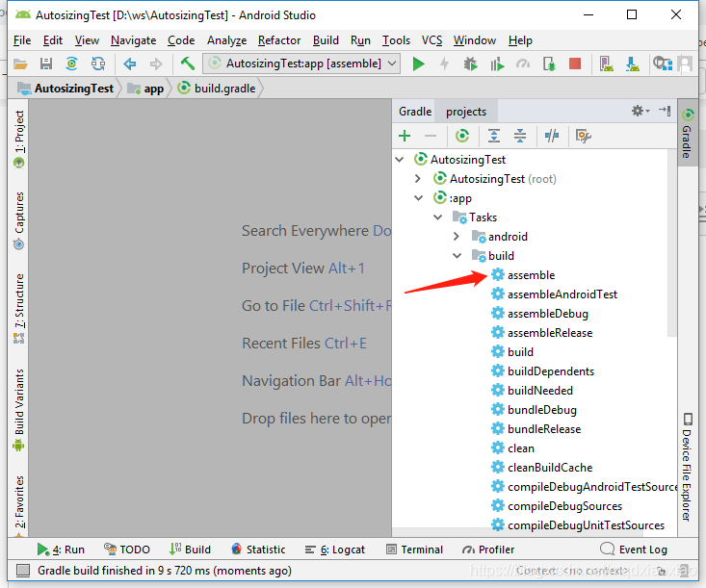Click the Save All toolbar icon
Screen dimensions: 706x588
[46, 64]
